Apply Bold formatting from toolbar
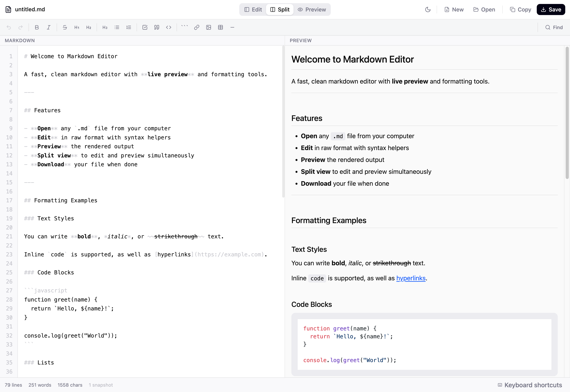This screenshot has height=392, width=570. pyautogui.click(x=37, y=27)
